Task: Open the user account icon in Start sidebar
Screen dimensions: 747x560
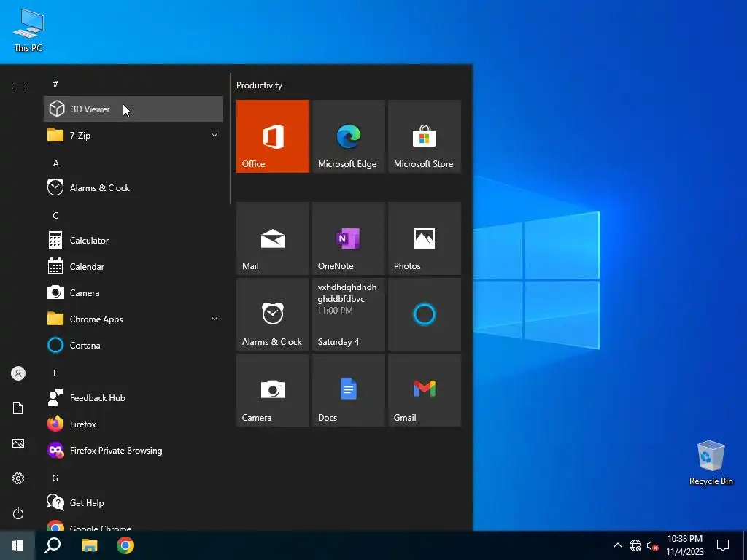Action: click(18, 373)
